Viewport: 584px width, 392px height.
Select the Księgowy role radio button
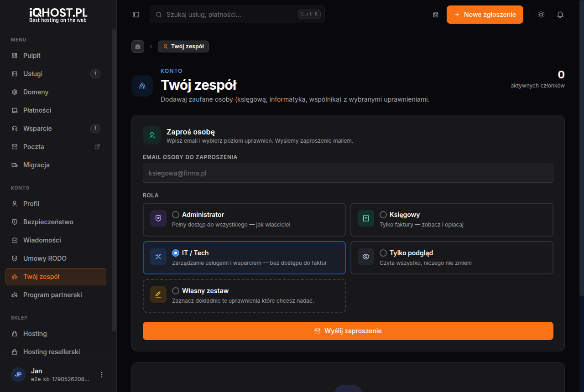(383, 215)
